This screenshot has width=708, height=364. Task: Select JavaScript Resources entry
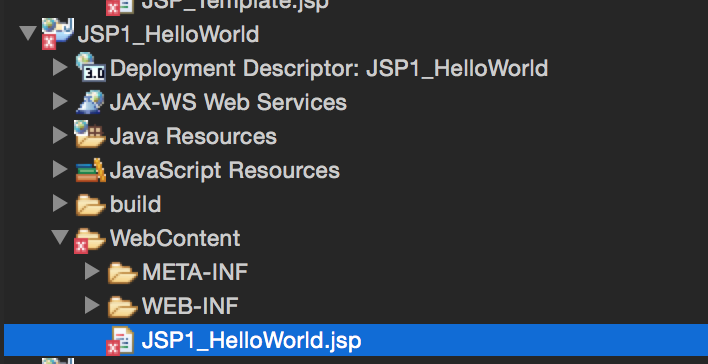coord(224,171)
